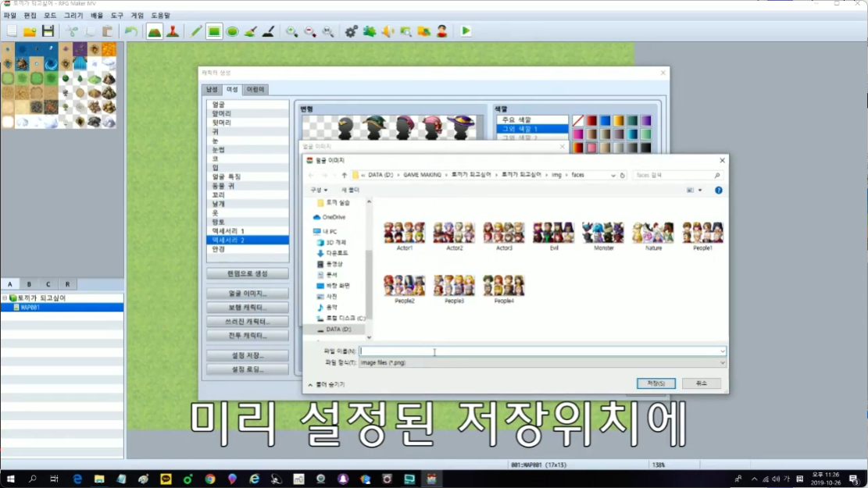Open the 게임 menu
The image size is (868, 488).
(x=137, y=16)
